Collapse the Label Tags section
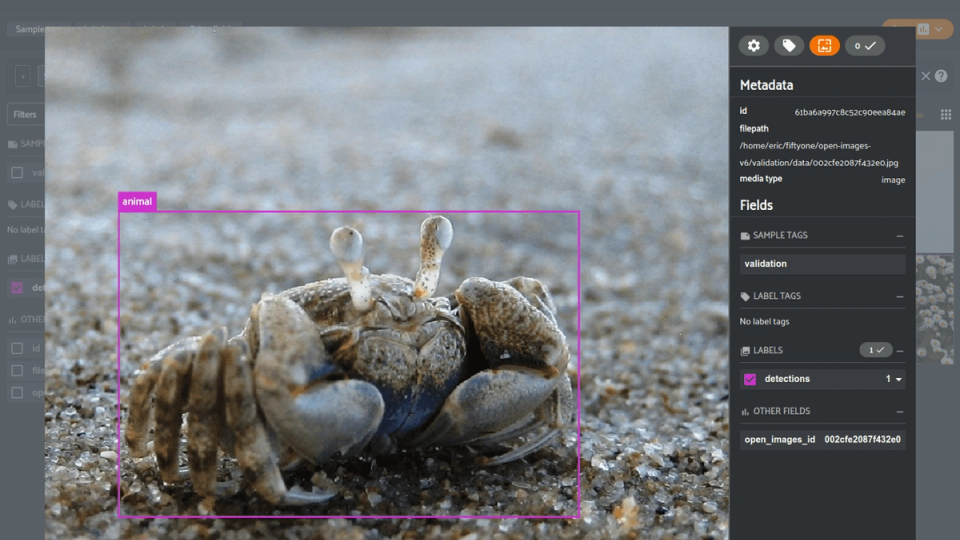The width and height of the screenshot is (960, 540). pos(899,296)
